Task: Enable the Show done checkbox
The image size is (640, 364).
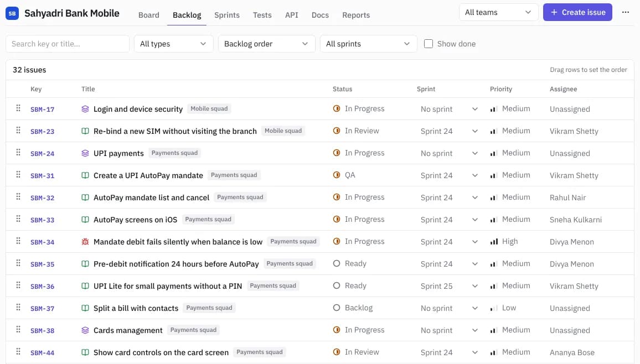Action: [428, 44]
